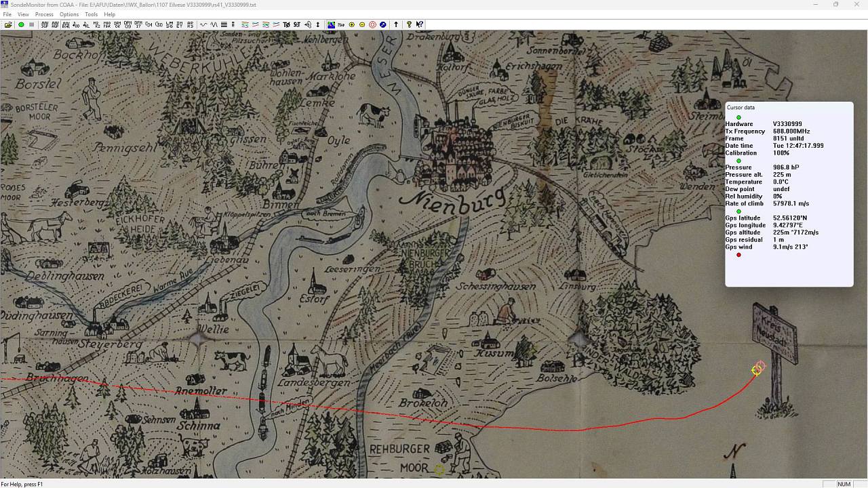Click the yellow zoom out icon

pos(362,24)
